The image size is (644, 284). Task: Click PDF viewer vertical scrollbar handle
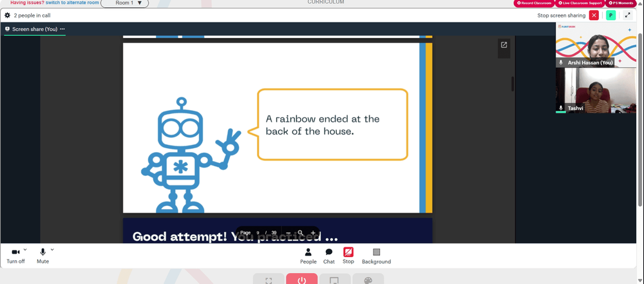coord(513,84)
